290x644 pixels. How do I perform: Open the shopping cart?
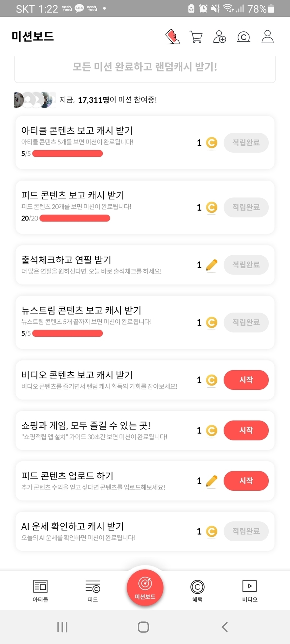pyautogui.click(x=196, y=37)
